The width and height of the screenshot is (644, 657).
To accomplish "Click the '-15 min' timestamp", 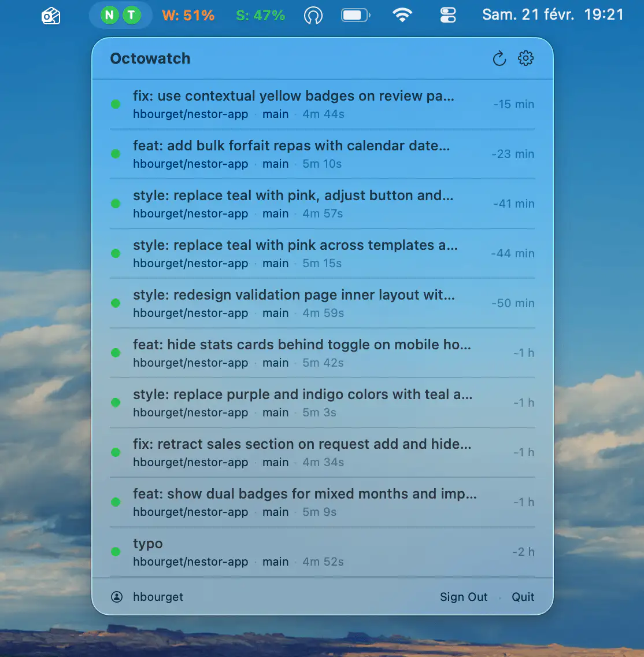I will (x=513, y=104).
